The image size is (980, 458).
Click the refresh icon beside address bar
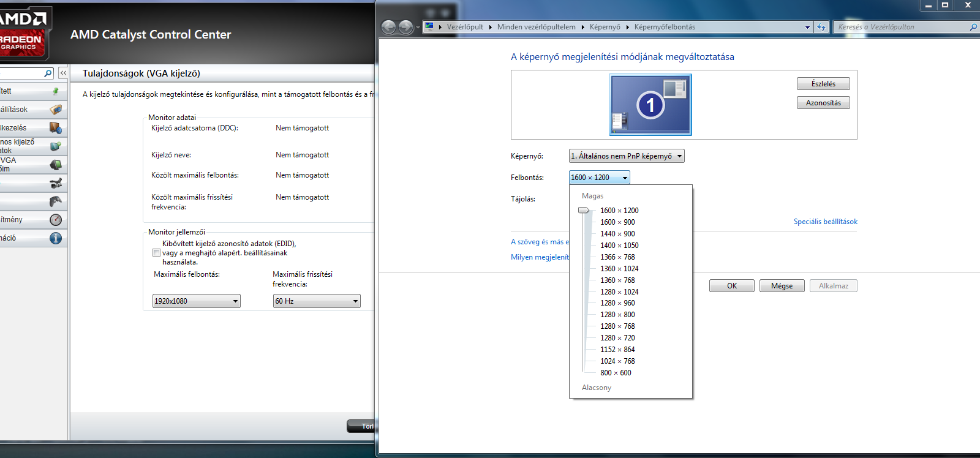coord(821,27)
